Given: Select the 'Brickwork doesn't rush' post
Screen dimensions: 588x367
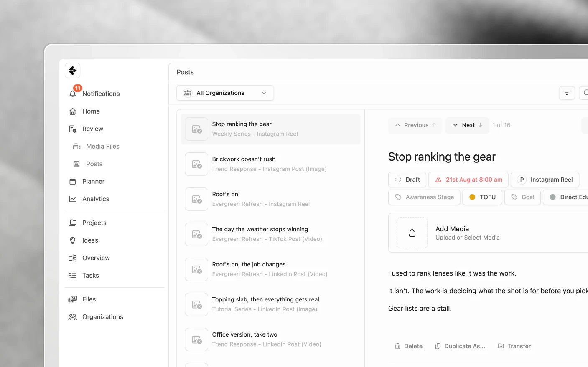Looking at the screenshot, I should [271, 164].
